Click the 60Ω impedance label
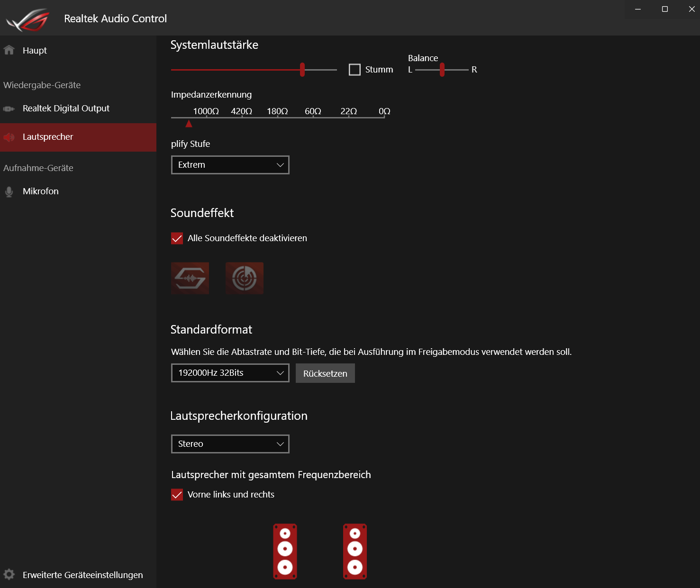Viewport: 700px width, 588px height. tap(313, 111)
